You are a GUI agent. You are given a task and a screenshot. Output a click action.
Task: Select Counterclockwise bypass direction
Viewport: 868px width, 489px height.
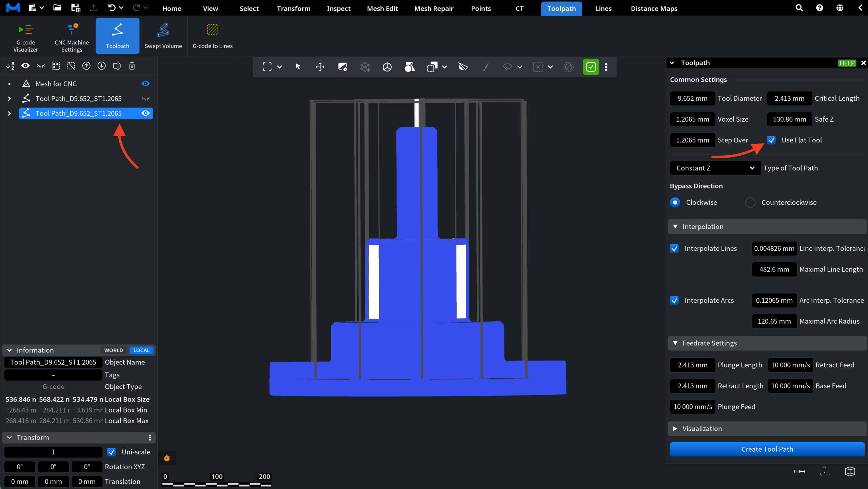750,203
